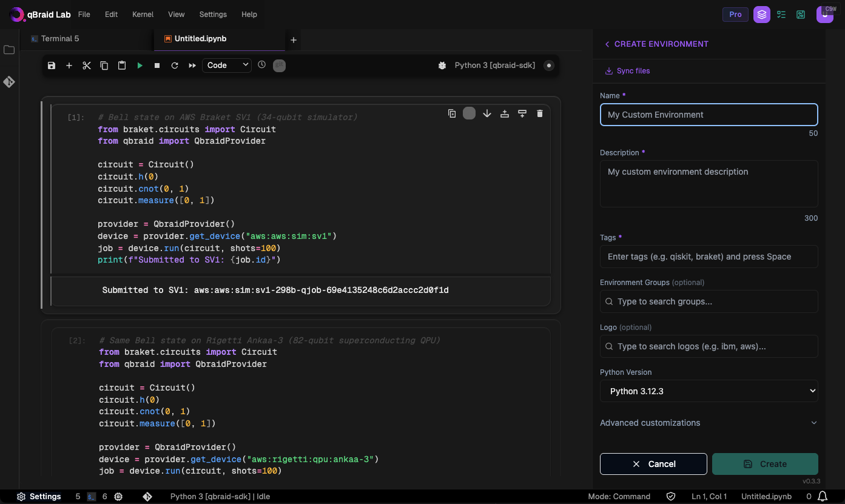
Task: Expand Advanced customizations section
Action: point(709,423)
